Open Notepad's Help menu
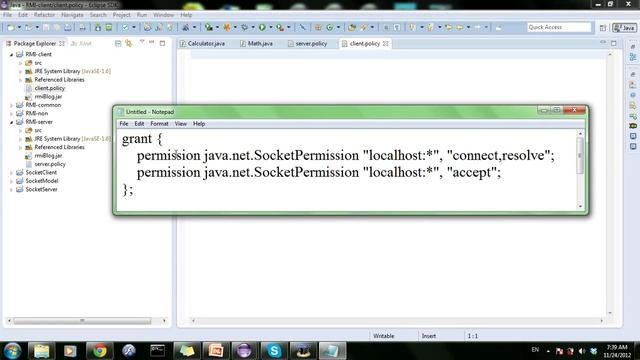Viewport: 640px width, 360px height. coord(199,124)
